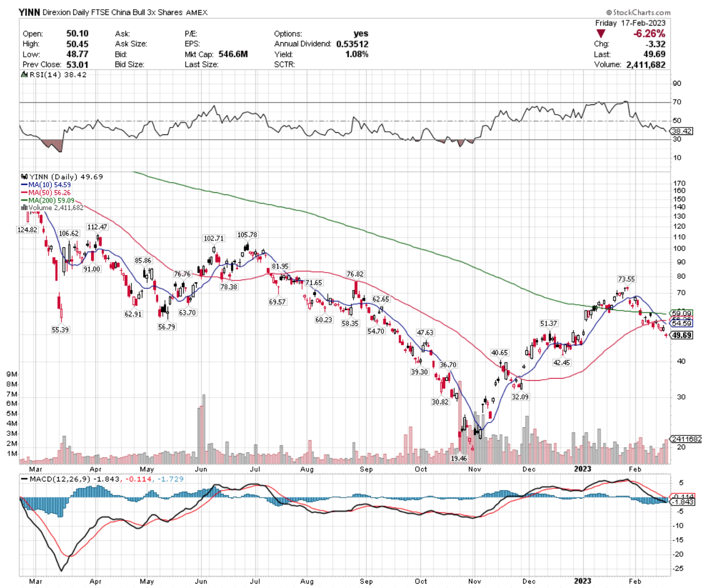Click the 32.09 price annotation

click(x=520, y=397)
